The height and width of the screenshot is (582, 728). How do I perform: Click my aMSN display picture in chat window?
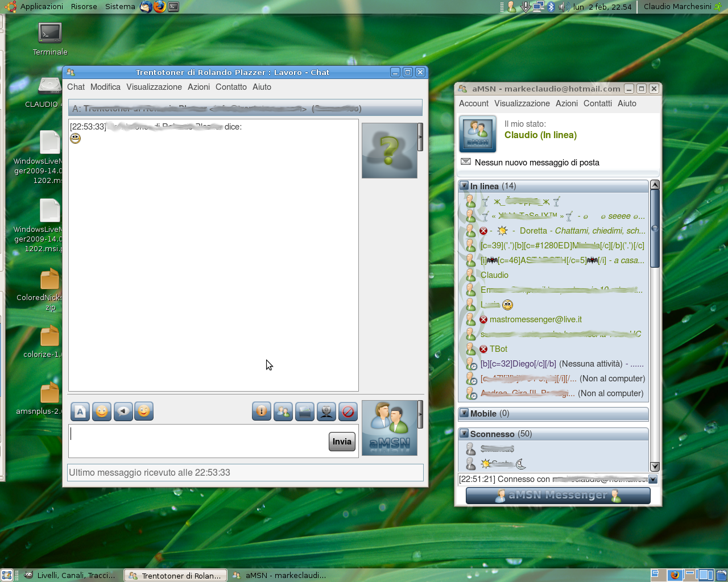click(x=390, y=428)
